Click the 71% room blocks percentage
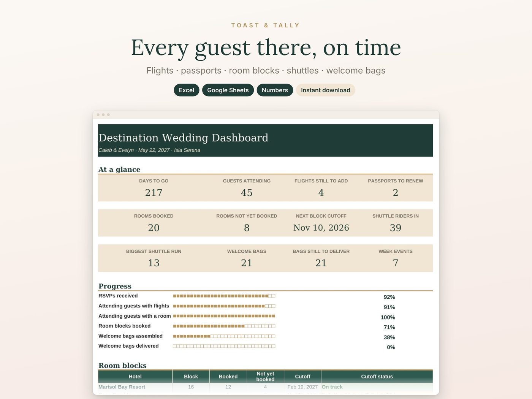The width and height of the screenshot is (532, 399). click(389, 327)
